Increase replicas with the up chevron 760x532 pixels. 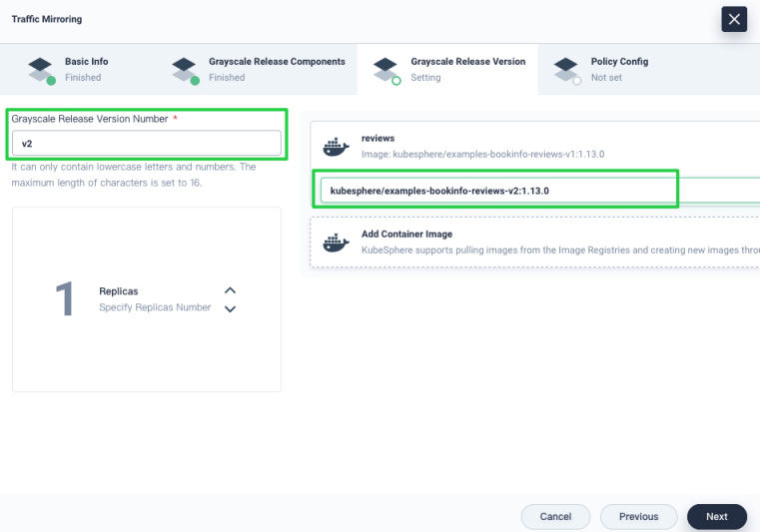point(230,290)
